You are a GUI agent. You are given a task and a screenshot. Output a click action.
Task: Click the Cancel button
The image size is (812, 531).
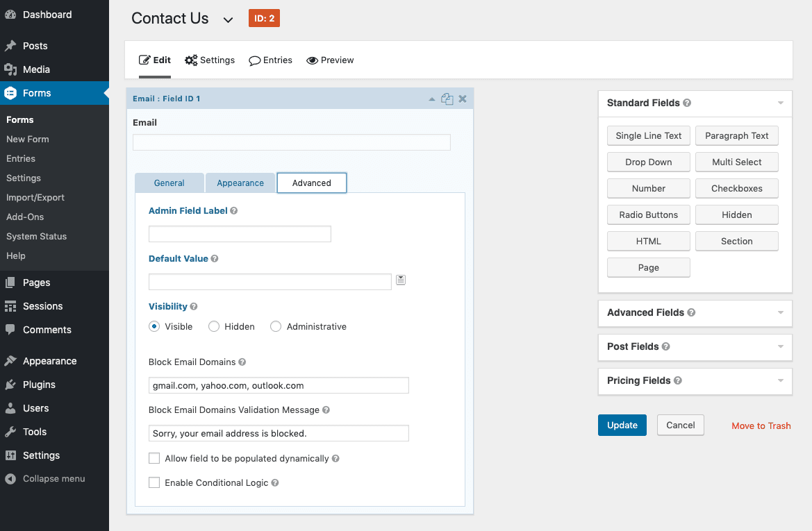pyautogui.click(x=681, y=425)
